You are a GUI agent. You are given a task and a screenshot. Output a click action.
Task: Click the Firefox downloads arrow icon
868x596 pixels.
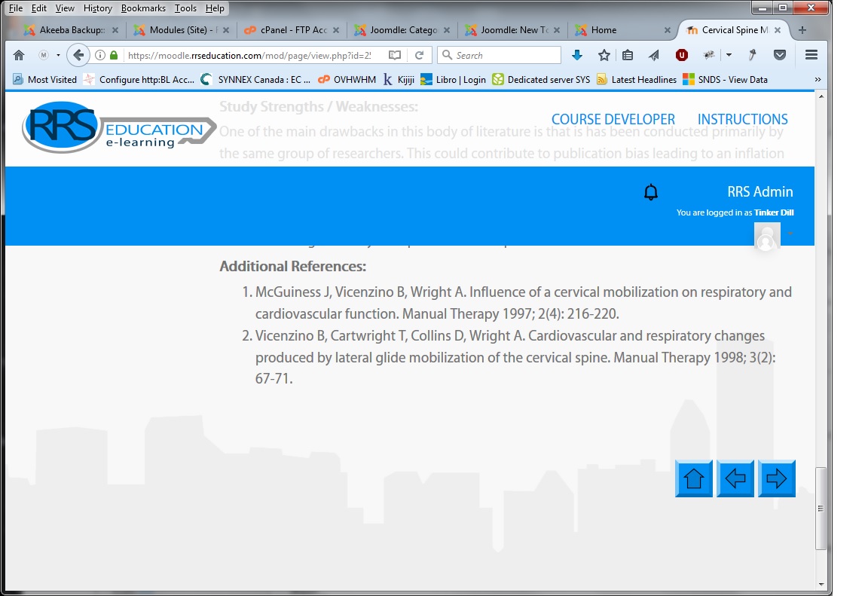577,55
